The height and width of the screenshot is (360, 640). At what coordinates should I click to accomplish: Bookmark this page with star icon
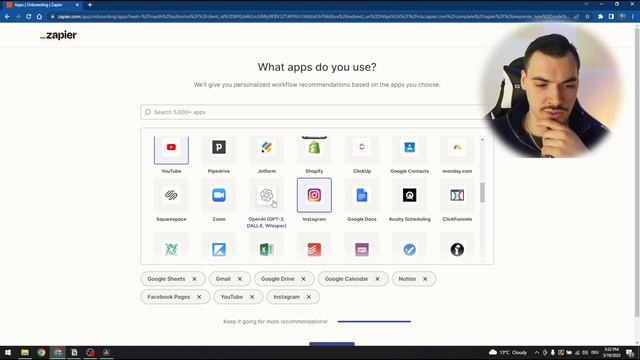pos(587,17)
